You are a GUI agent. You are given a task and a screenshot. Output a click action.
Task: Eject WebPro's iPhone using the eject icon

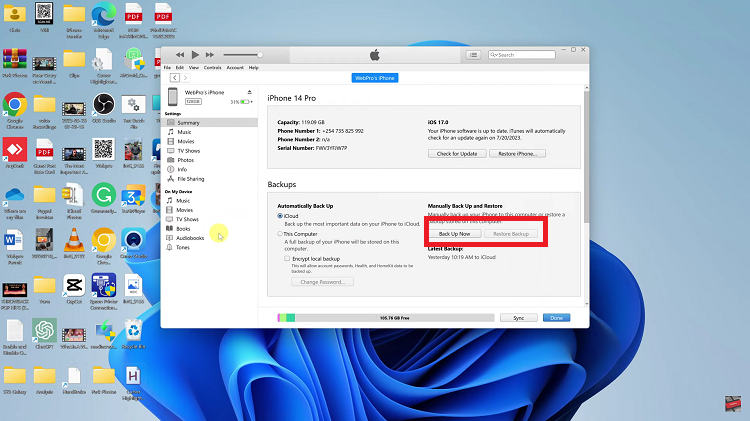point(249,92)
